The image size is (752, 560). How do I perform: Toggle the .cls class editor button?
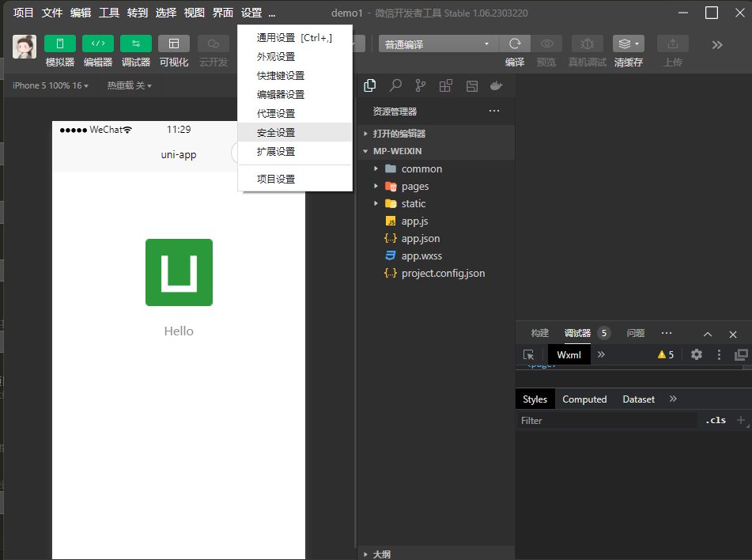pos(715,420)
